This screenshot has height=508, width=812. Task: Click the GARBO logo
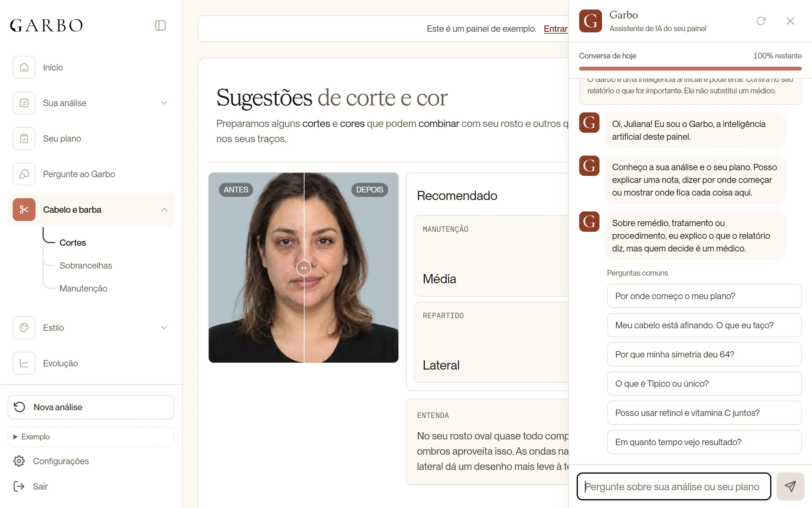coord(46,25)
